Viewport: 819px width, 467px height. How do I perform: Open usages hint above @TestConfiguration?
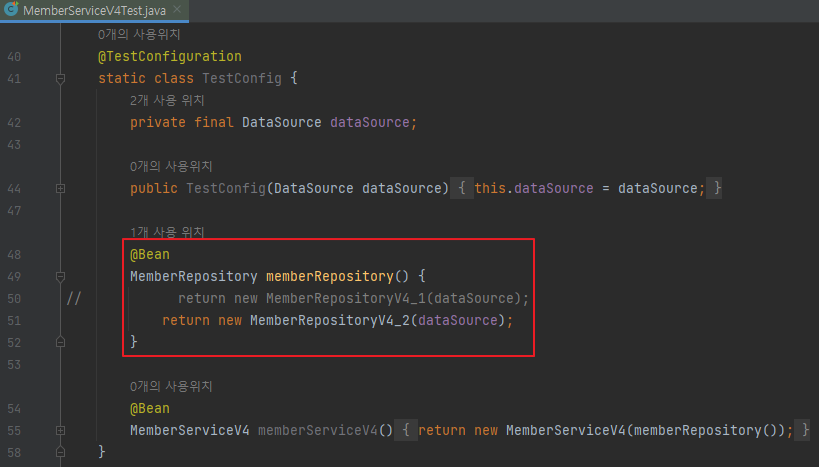pyautogui.click(x=139, y=34)
